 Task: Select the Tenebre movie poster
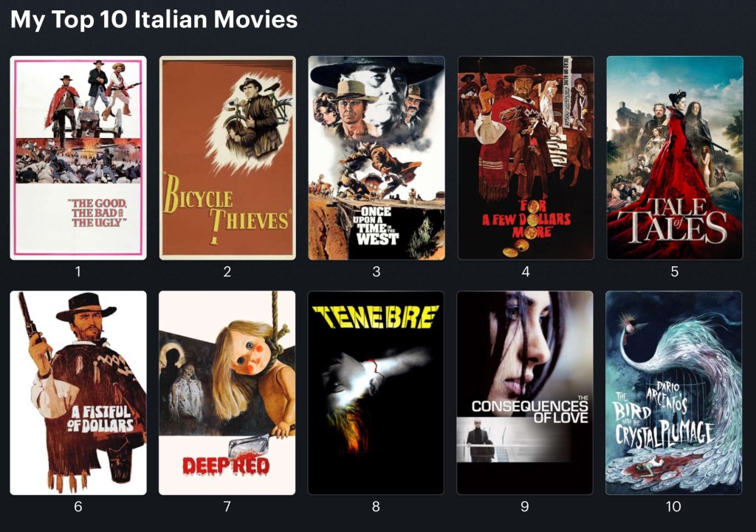point(376,393)
